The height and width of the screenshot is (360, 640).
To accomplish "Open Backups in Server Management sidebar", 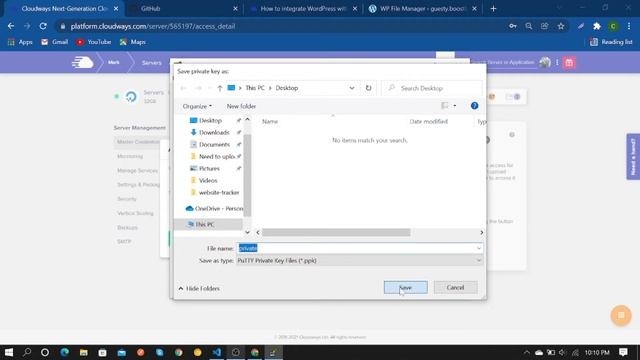I will [x=127, y=227].
